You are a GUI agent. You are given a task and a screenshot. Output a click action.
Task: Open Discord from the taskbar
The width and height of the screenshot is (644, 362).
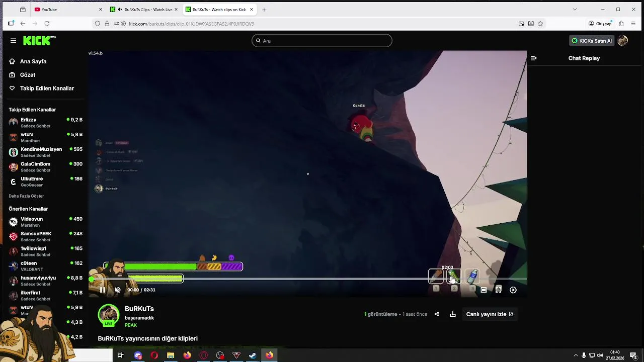click(x=138, y=355)
